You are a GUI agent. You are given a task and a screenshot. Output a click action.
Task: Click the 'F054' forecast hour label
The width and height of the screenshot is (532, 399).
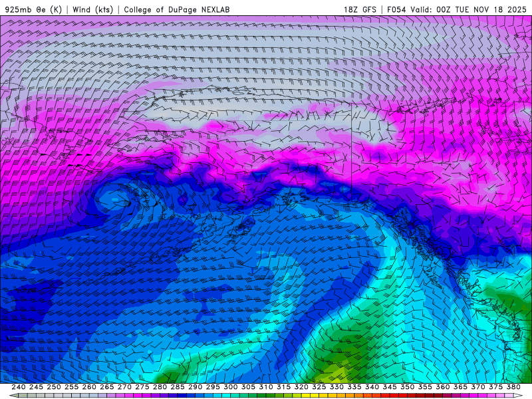coord(396,9)
